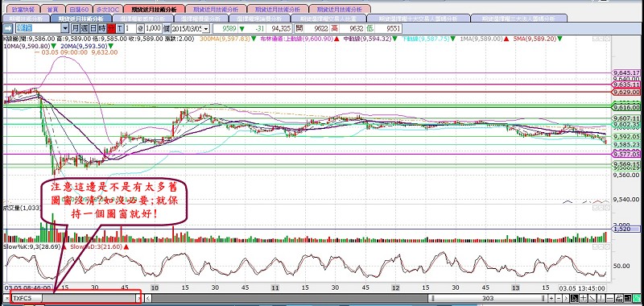644x306 pixels.
Task: Click the bar count field showing 1,000
Action: tap(153, 28)
